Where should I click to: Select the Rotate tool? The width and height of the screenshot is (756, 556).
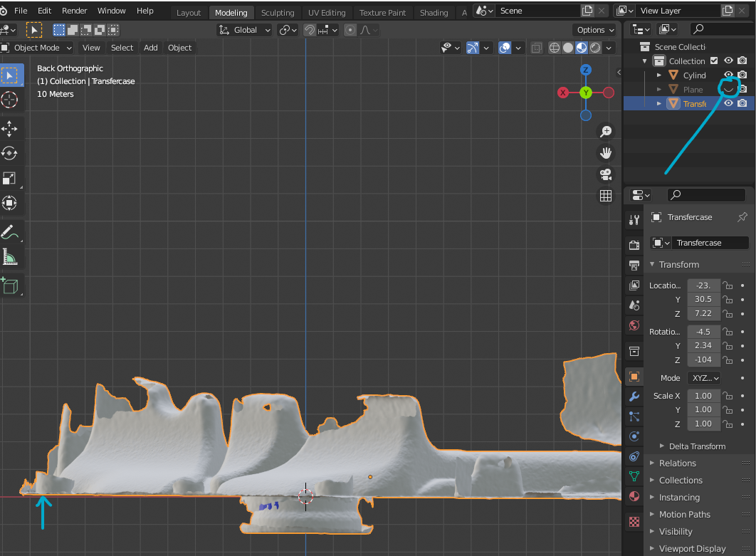pyautogui.click(x=10, y=153)
